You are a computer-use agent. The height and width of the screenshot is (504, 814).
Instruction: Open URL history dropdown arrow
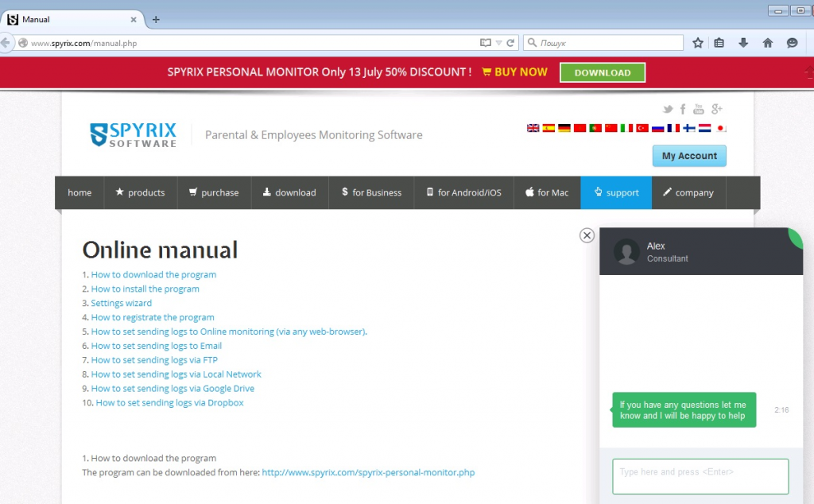click(x=498, y=43)
